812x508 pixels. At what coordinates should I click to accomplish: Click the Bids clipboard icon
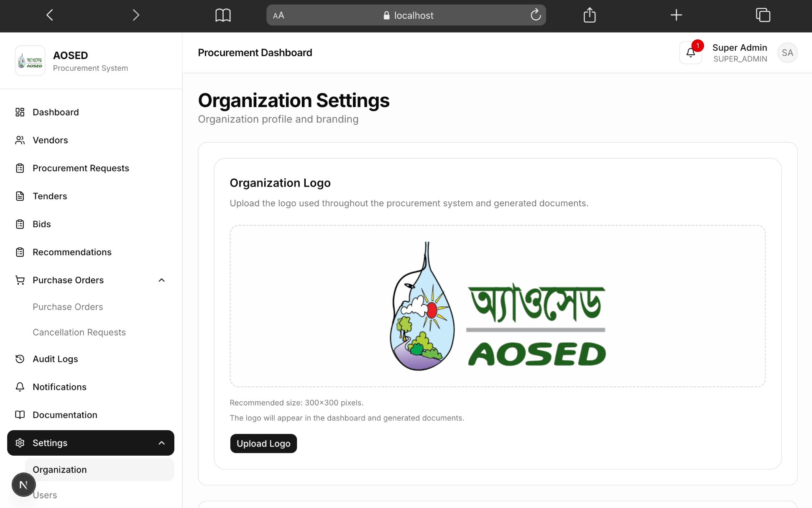20,224
